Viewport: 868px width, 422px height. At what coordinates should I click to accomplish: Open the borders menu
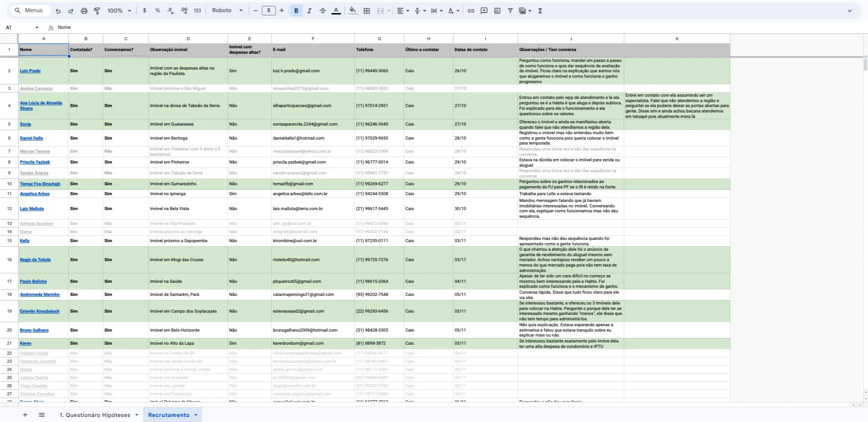pyautogui.click(x=367, y=11)
